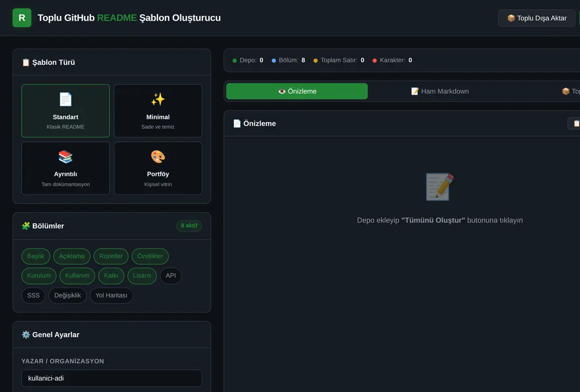Select the Minimal template card
This screenshot has width=580, height=392.
coord(158,111)
